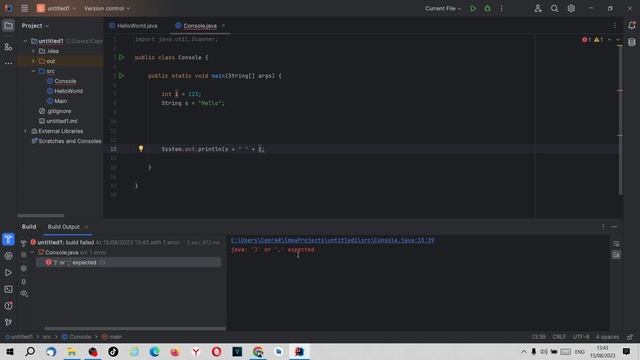640x360 pixels.
Task: Click the Project tree horizontal scrollbar
Action: click(41, 216)
